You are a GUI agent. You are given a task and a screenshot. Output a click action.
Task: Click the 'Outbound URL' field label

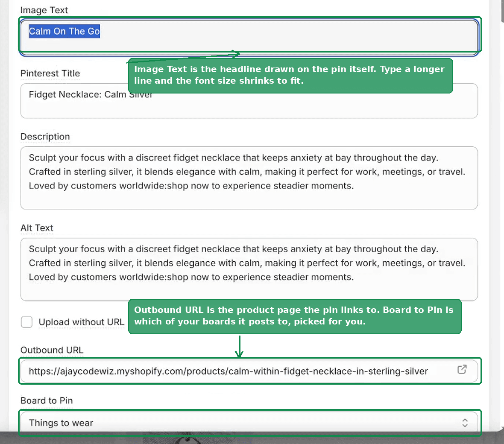tap(52, 350)
